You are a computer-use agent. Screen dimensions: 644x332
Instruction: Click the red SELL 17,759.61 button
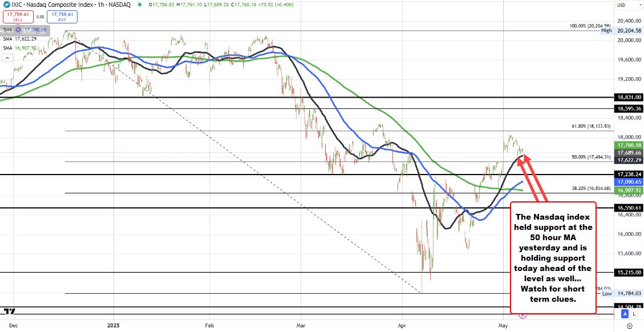coord(18,17)
